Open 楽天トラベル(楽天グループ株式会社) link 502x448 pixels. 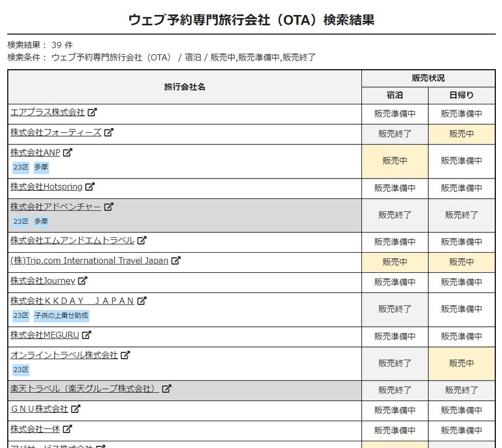coord(85,389)
